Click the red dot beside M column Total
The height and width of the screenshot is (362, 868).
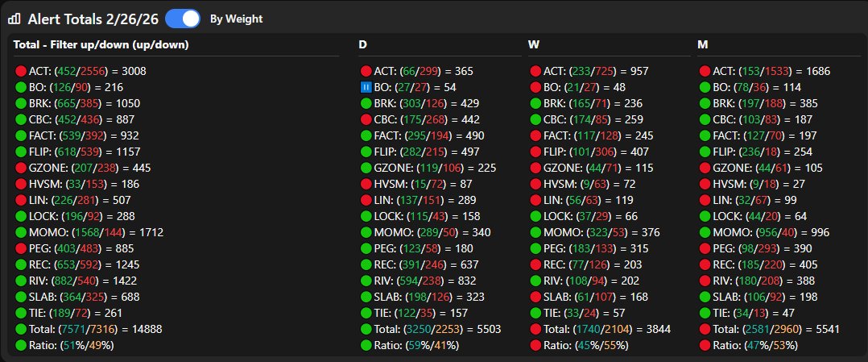click(x=705, y=329)
